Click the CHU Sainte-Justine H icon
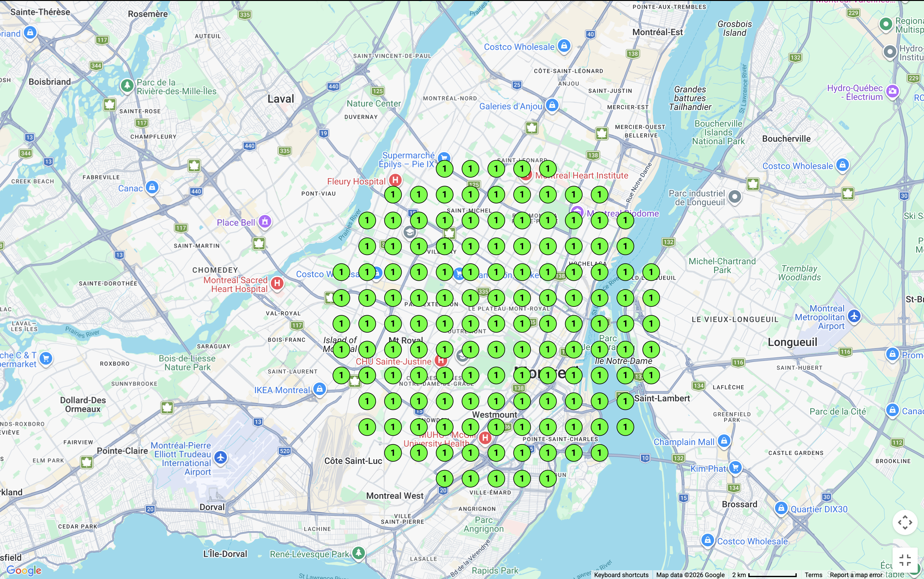This screenshot has width=924, height=579. tap(441, 360)
